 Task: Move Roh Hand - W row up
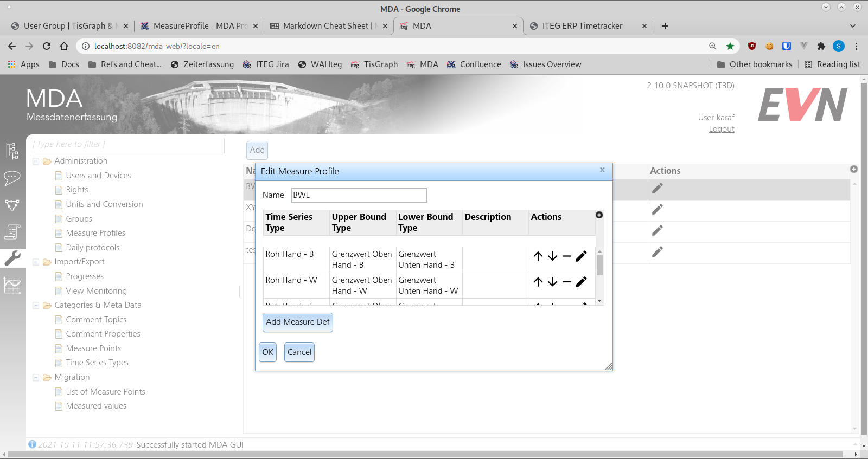(x=538, y=282)
